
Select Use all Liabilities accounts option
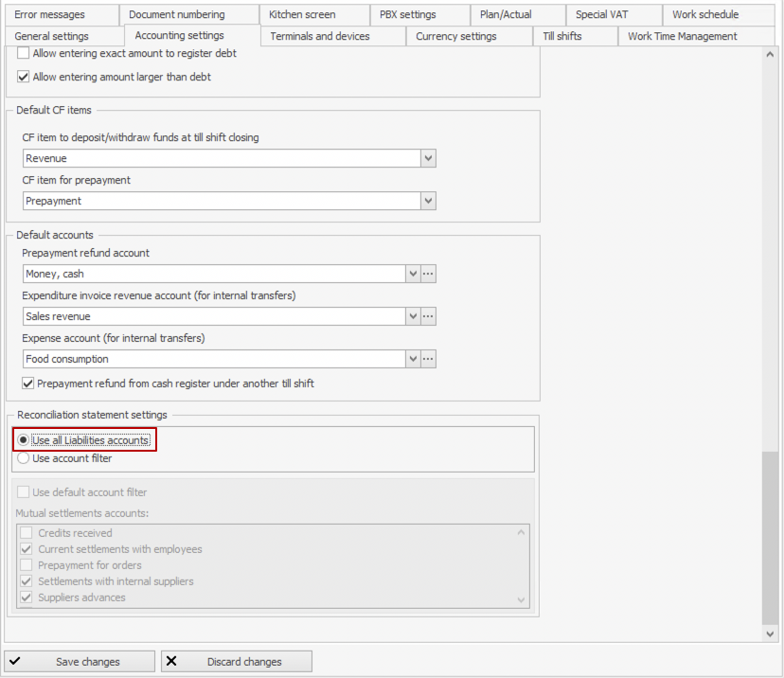click(24, 440)
